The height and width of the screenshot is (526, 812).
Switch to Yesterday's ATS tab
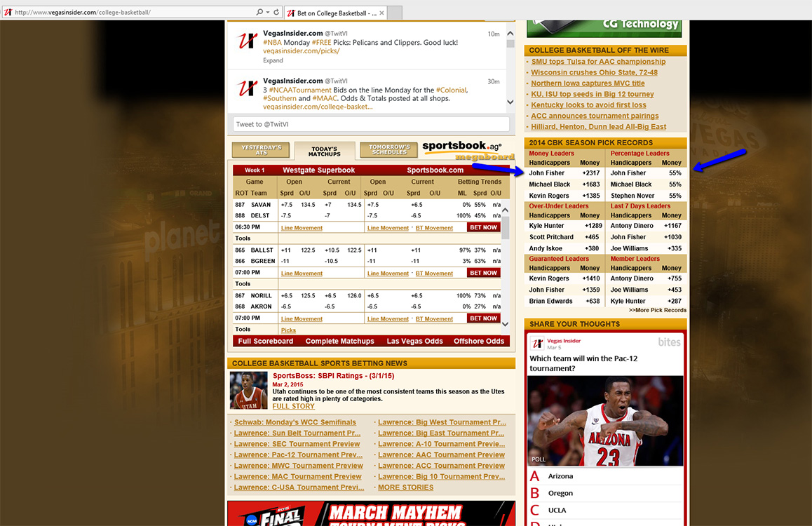261,150
